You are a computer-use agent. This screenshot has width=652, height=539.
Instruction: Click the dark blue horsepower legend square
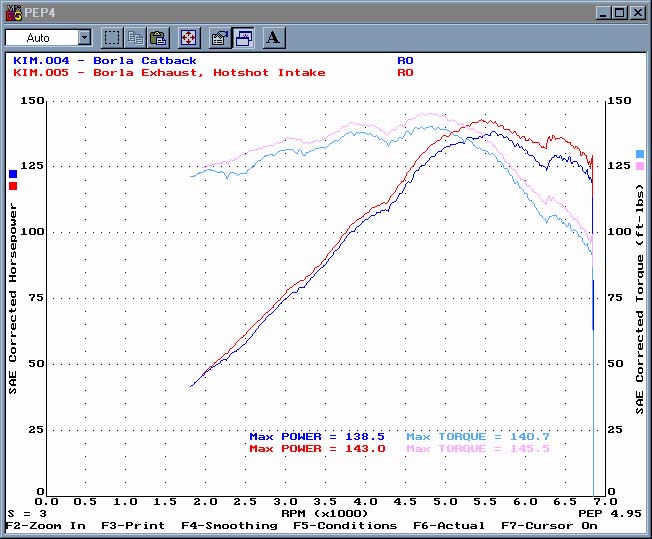tap(13, 174)
